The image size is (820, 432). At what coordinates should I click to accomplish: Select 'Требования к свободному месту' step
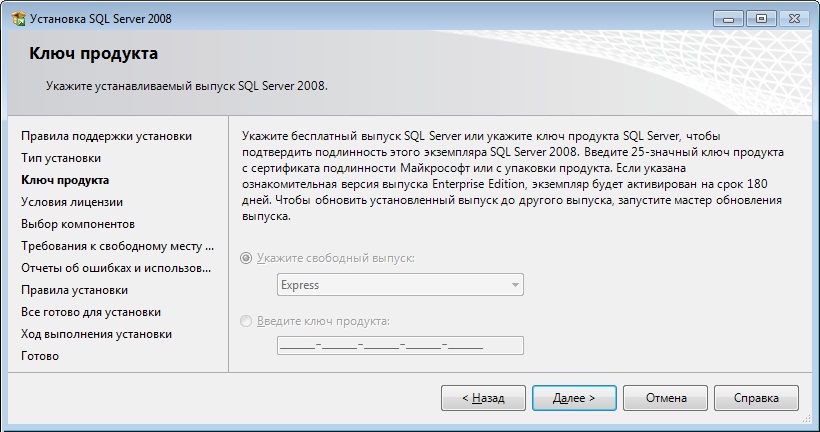(x=118, y=246)
